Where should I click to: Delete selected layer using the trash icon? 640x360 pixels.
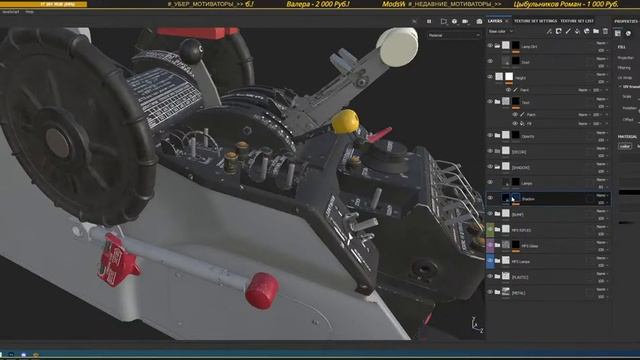[605, 31]
